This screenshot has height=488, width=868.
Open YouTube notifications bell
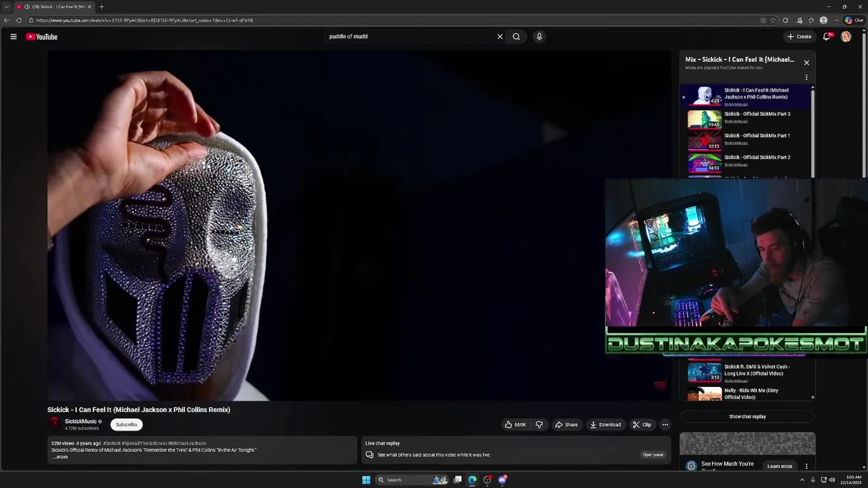click(x=826, y=37)
